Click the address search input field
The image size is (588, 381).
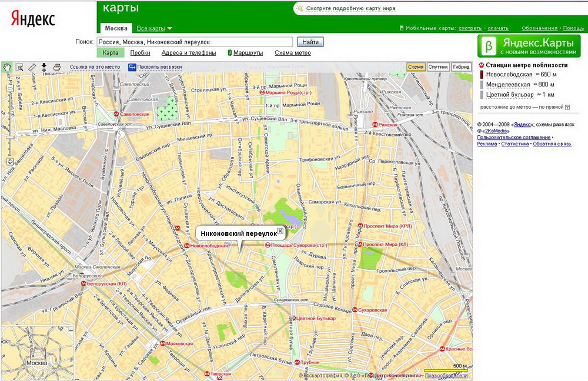pyautogui.click(x=194, y=42)
